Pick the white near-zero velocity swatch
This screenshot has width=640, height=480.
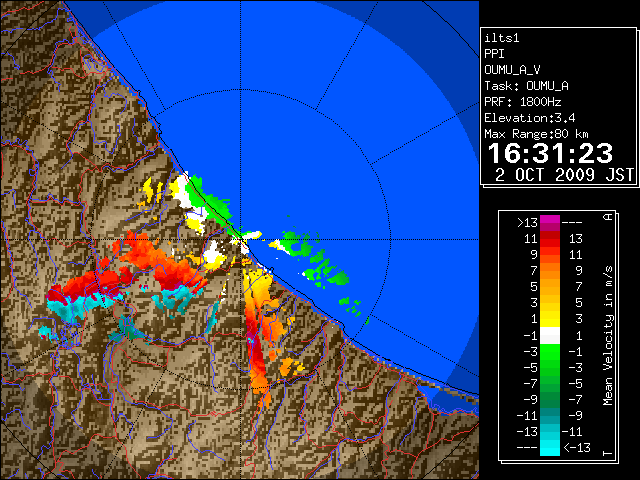[x=550, y=336]
